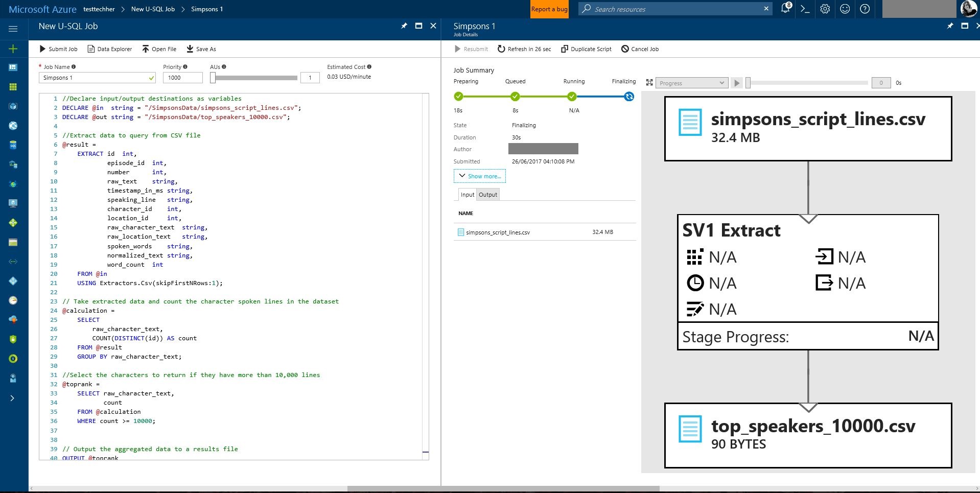Open the Azure Active Directory diamond icon
Screen dimensions: 980x493
[13, 281]
